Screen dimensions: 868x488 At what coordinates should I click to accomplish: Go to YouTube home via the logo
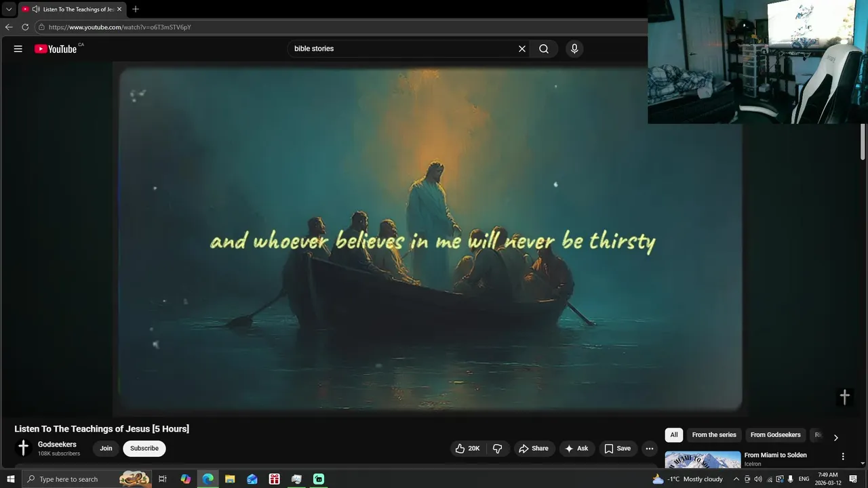[x=56, y=49]
